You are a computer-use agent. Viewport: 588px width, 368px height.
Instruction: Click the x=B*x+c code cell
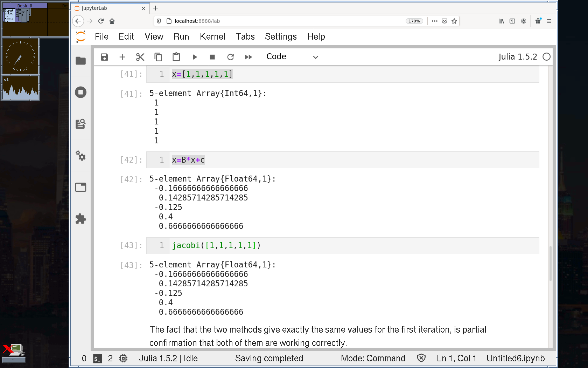350,160
